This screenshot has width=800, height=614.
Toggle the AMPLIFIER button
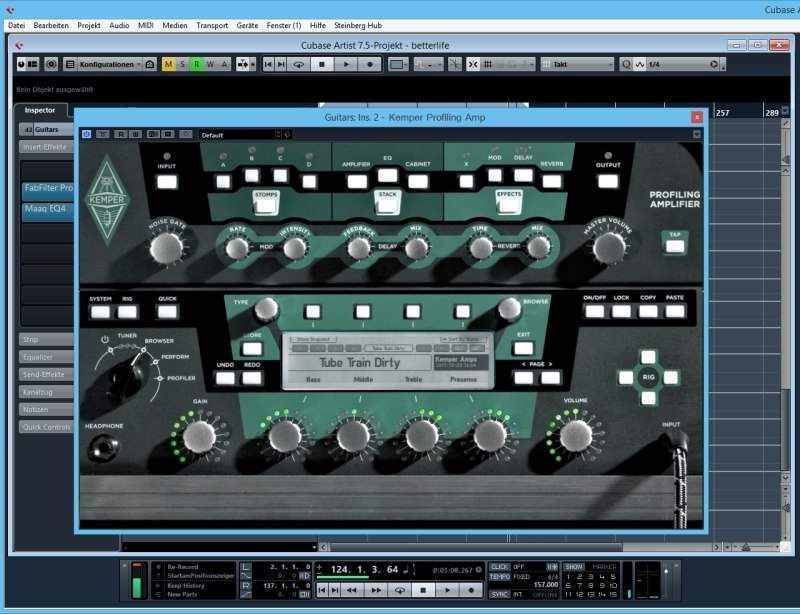[x=357, y=181]
